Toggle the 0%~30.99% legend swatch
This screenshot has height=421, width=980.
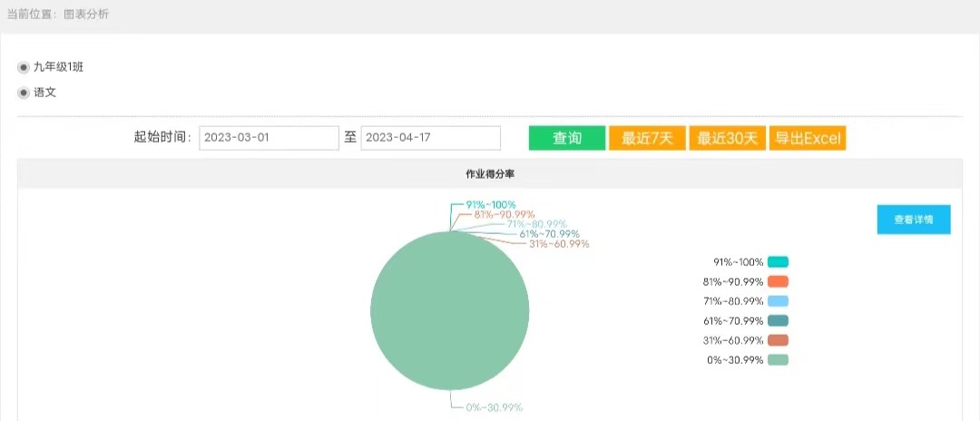click(778, 360)
